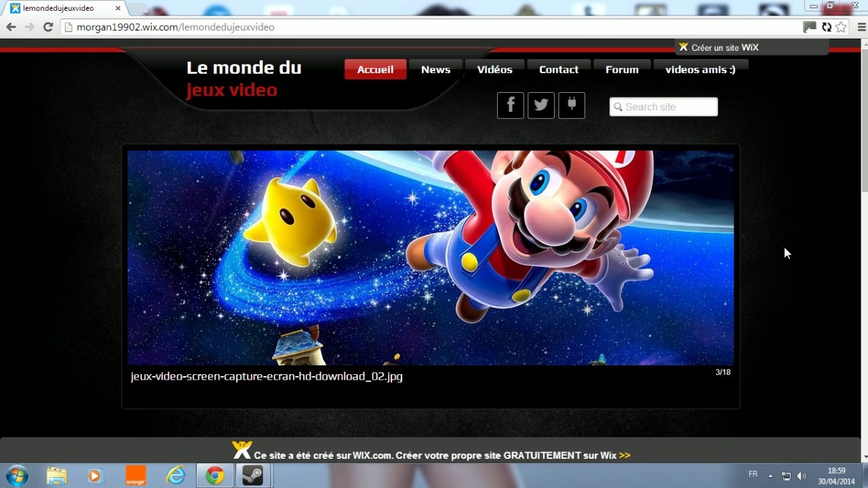Click the browser forward arrow

29,27
